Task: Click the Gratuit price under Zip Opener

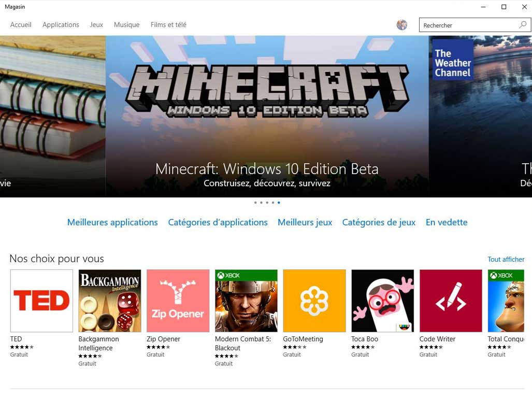Action: pos(155,355)
